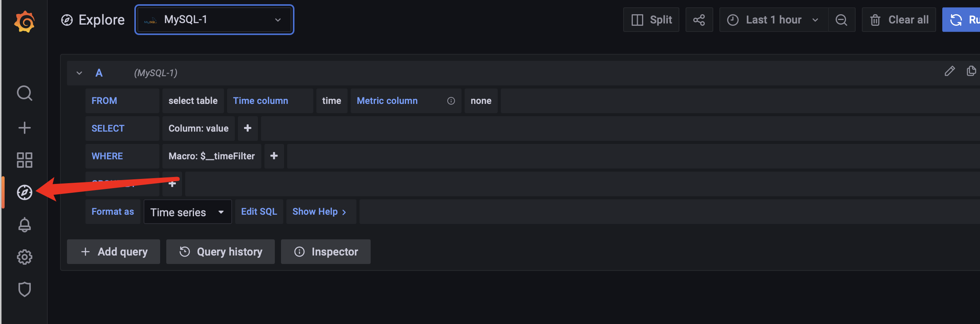
Task: Click the zoom out time range icon
Action: pyautogui.click(x=841, y=20)
